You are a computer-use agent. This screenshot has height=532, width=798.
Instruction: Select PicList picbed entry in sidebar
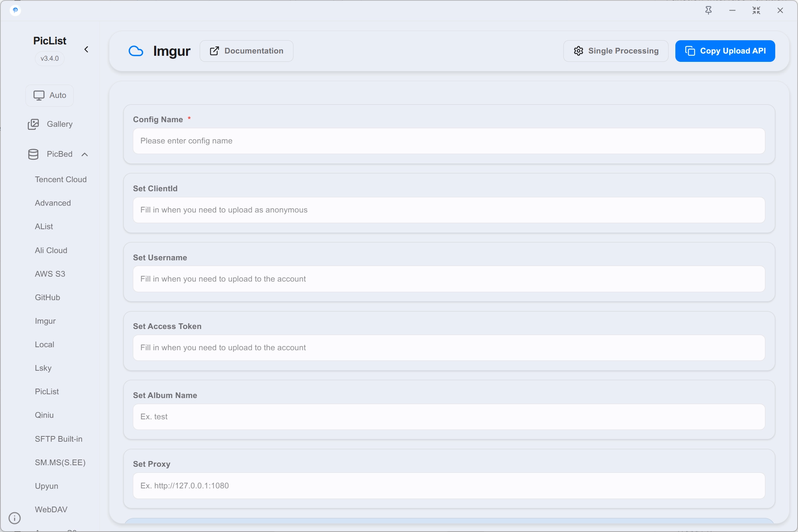click(x=47, y=392)
